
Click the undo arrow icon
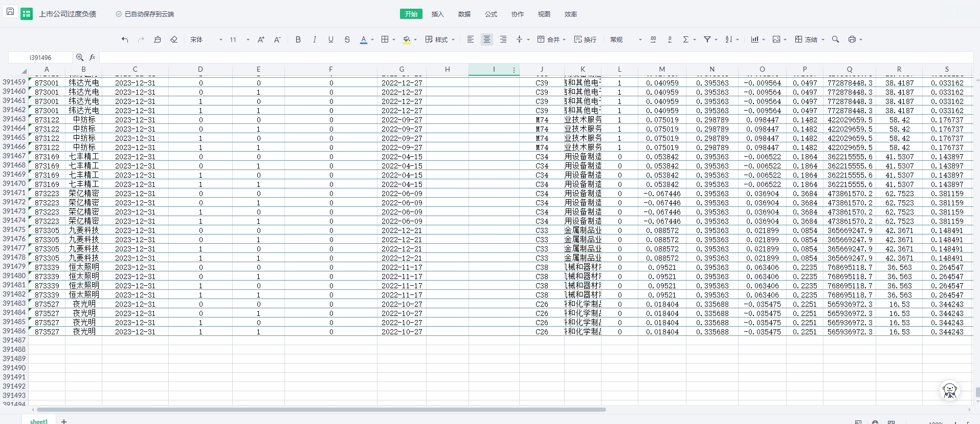125,39
